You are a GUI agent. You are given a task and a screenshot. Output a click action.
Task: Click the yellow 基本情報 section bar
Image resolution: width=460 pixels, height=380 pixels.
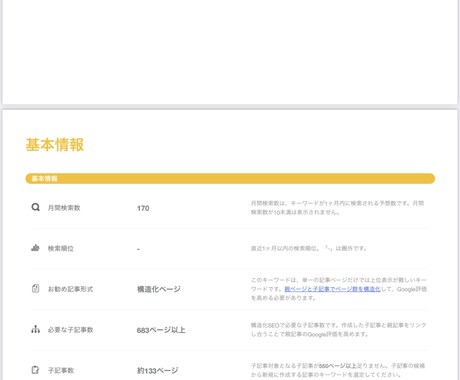[230, 178]
